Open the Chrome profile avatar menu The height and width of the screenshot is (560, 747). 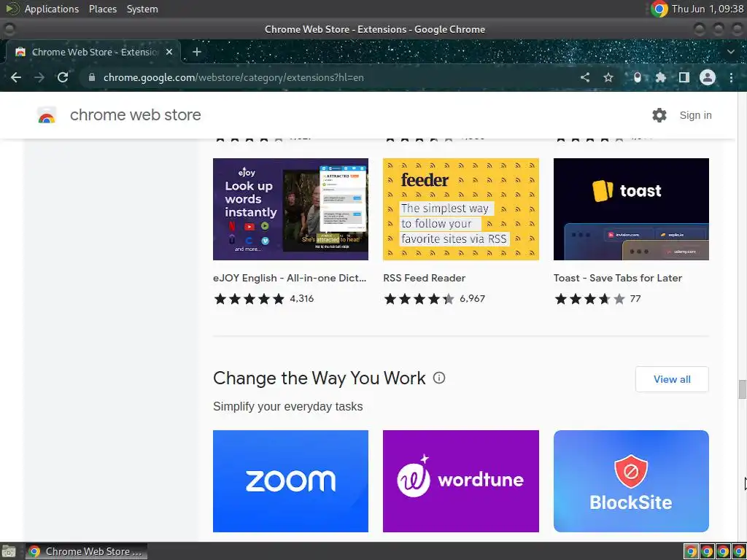708,77
